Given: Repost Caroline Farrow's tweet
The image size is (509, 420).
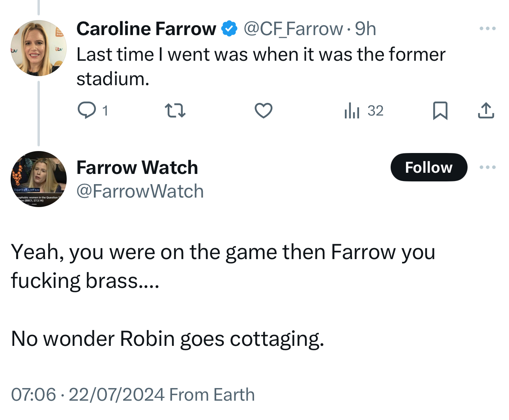Looking at the screenshot, I should (175, 110).
